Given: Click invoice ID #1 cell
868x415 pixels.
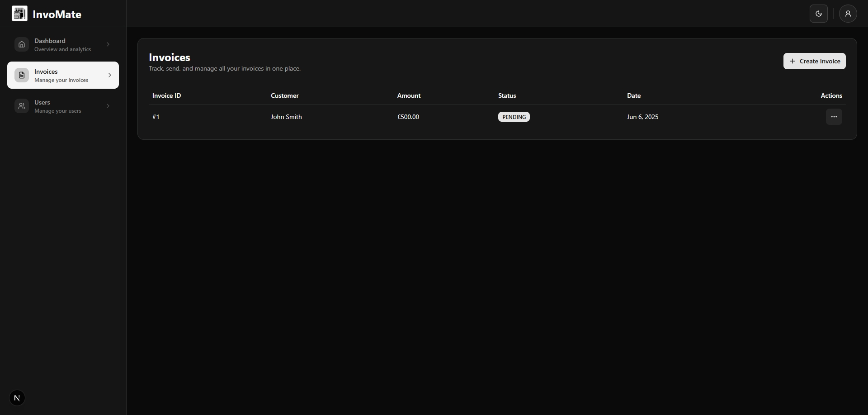Looking at the screenshot, I should click(156, 117).
